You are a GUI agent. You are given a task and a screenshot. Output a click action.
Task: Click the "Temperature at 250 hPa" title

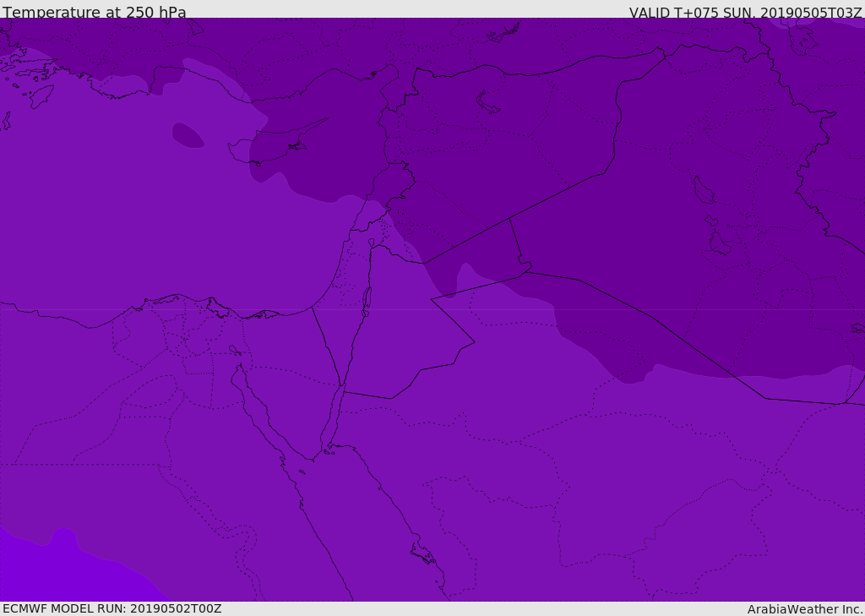coord(94,12)
